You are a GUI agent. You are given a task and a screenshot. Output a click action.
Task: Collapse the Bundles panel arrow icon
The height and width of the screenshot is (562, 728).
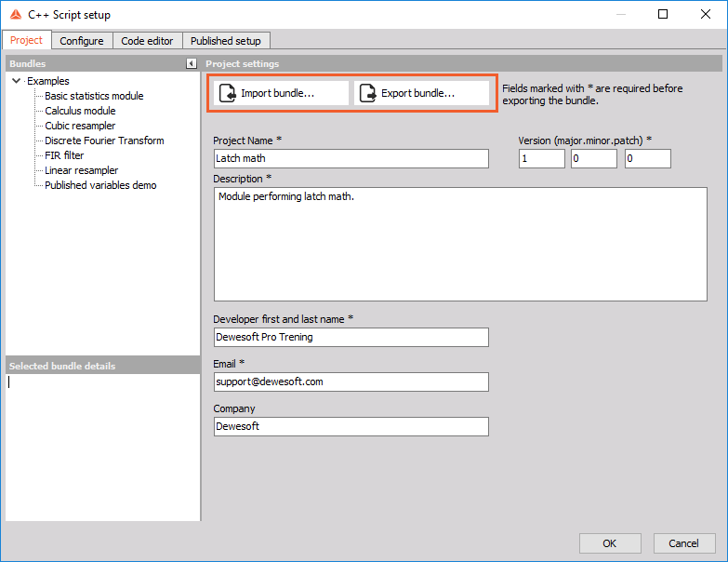pos(192,63)
